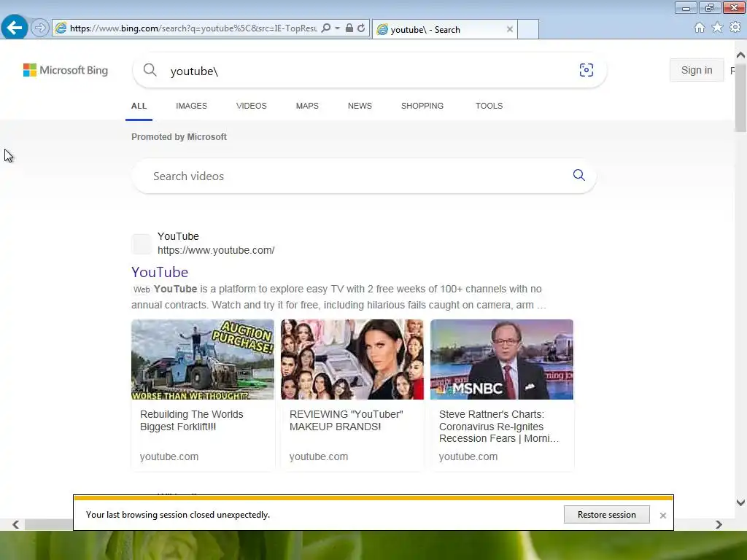Image resolution: width=747 pixels, height=560 pixels.
Task: Open the address bar autocomplete dropdown arrow
Action: click(x=337, y=28)
